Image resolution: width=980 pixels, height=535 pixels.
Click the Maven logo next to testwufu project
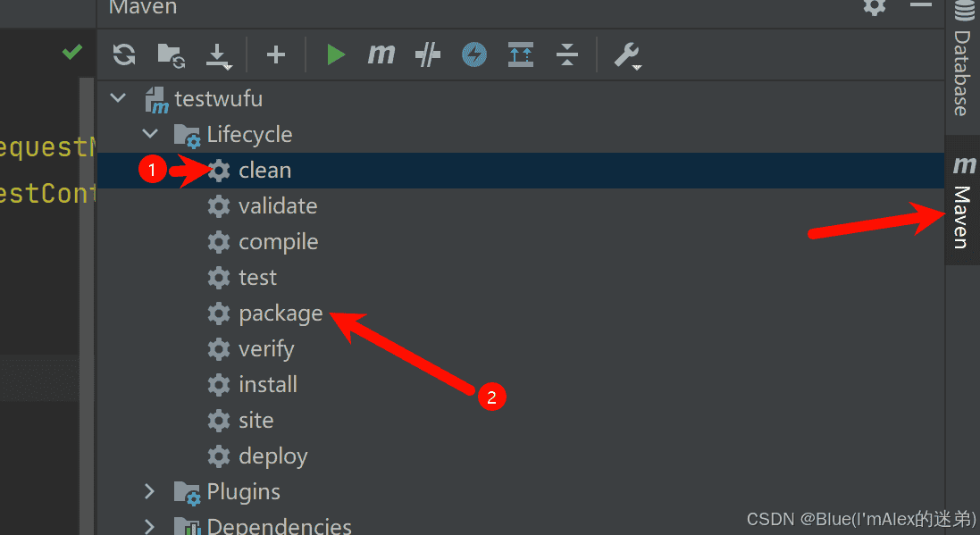coord(156,98)
